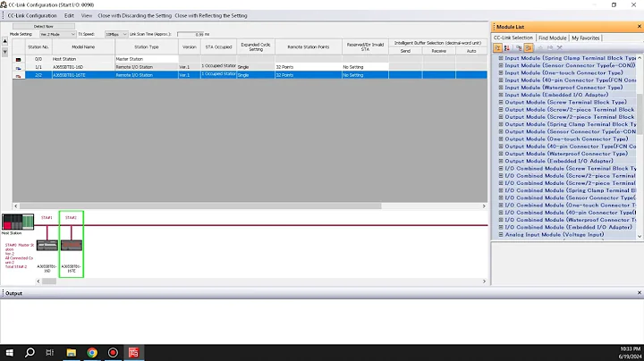Click I/O Combined Module (Sensor Connector Type) entry
644x361 pixels.
tap(570, 197)
